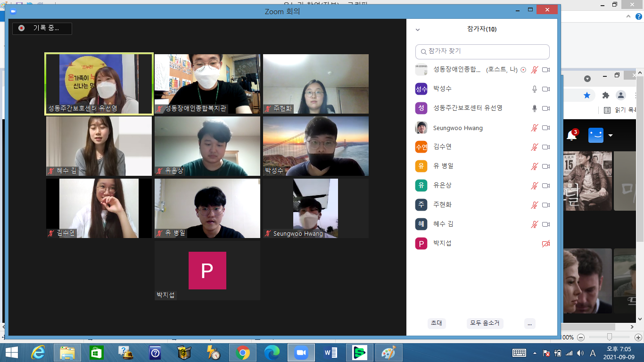
Task: Open dropdown arrow next to blue profile avatar
Action: (x=611, y=136)
